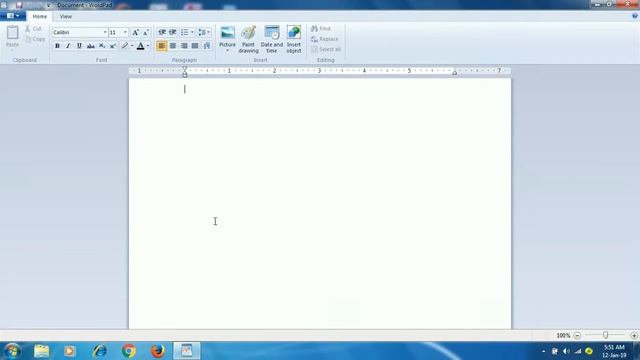Click Find in the Editing group
This screenshot has width=640, height=360.
point(321,29)
